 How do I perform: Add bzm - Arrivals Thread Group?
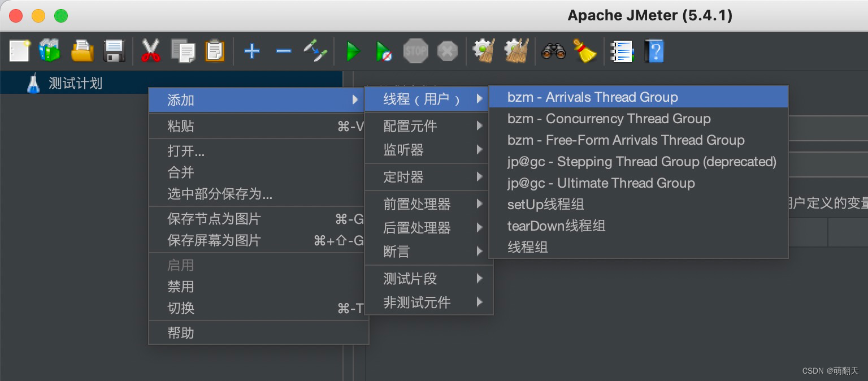639,97
